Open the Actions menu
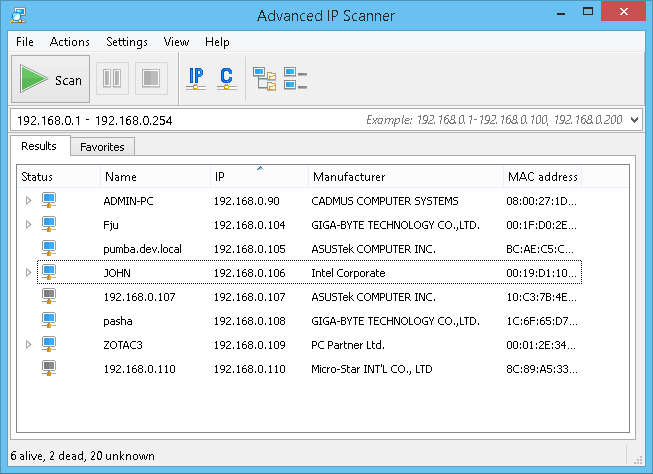 (x=70, y=42)
